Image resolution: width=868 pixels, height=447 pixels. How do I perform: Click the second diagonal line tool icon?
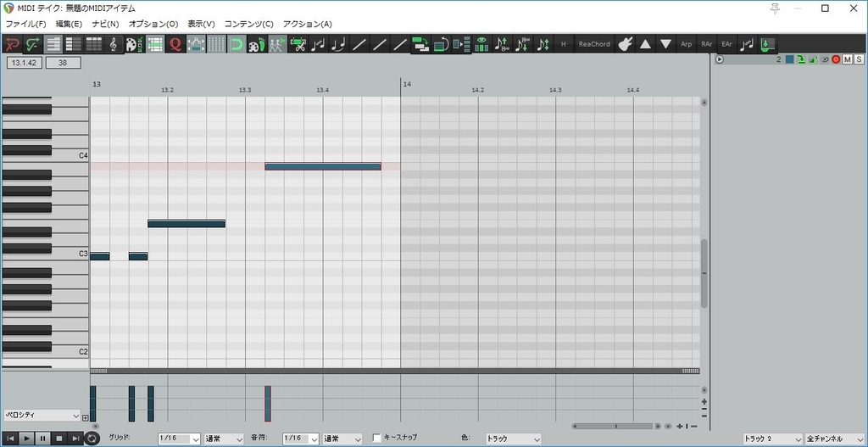pyautogui.click(x=379, y=44)
